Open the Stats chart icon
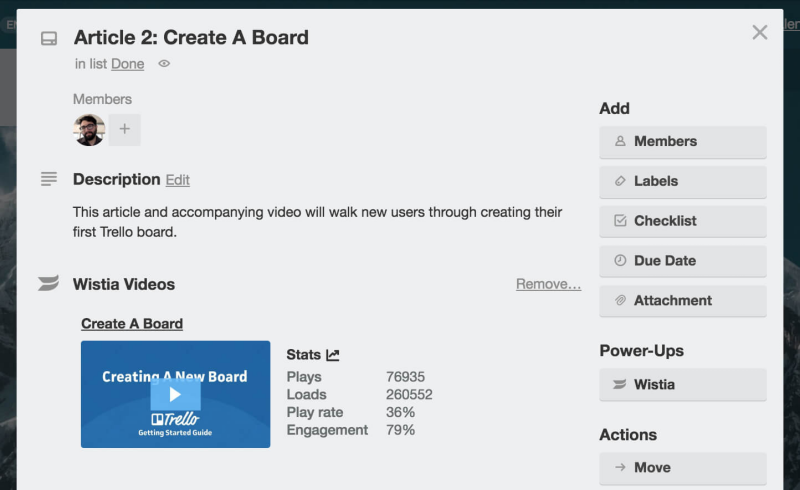 (x=333, y=354)
